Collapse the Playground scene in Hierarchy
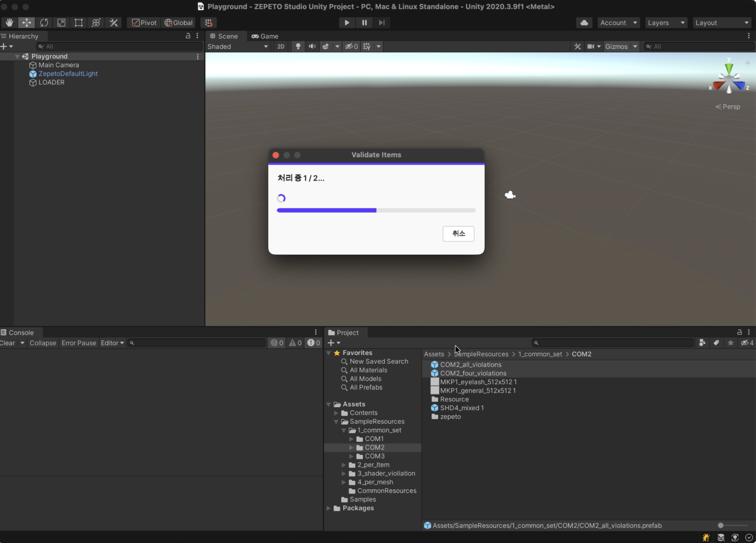This screenshot has width=756, height=543. click(17, 56)
